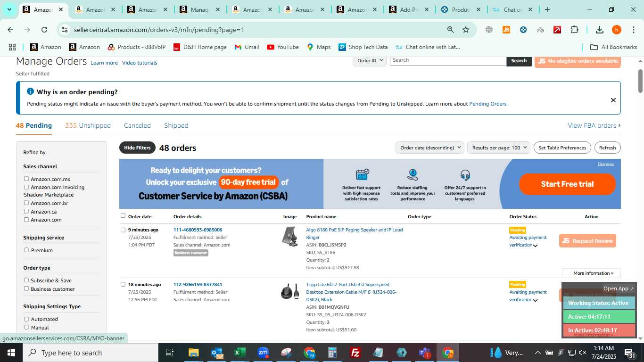Open the Canceled orders tab
This screenshot has height=362, width=644.
(x=137, y=125)
